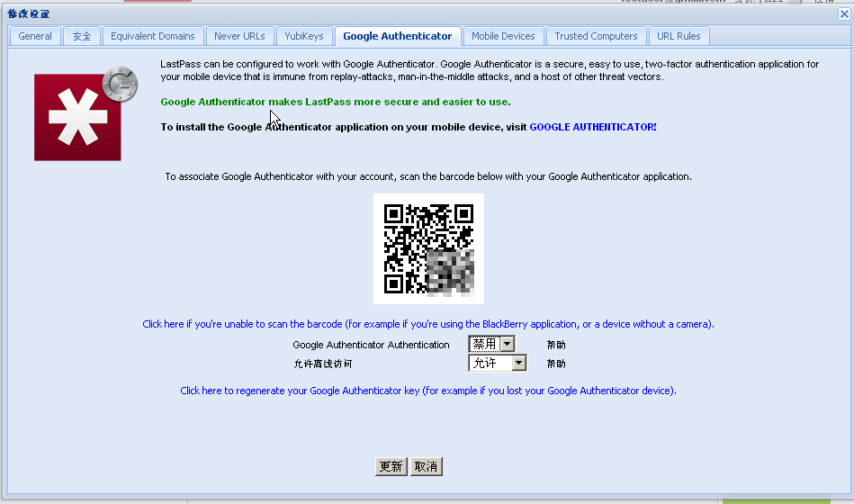Click the Google Authenticator dial badge icon

(x=120, y=84)
